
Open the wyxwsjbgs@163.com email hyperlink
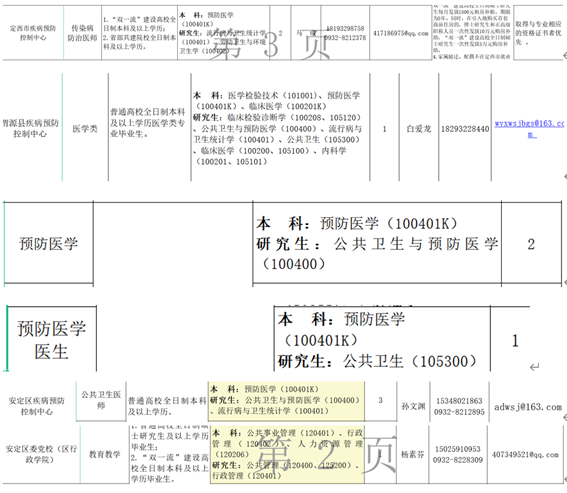529,128
